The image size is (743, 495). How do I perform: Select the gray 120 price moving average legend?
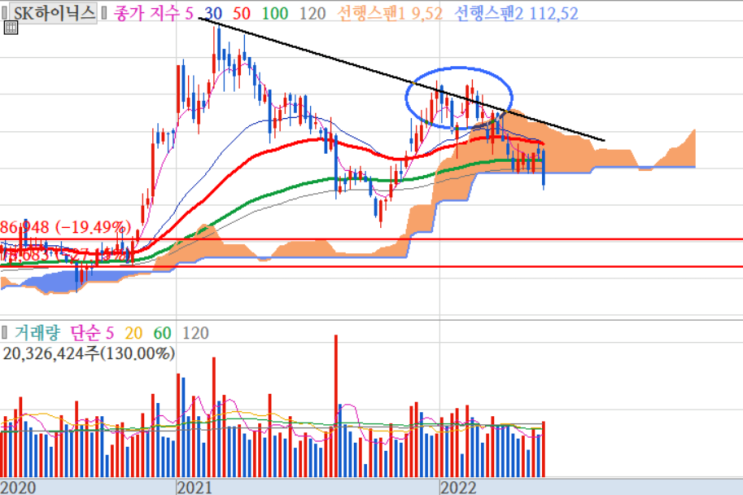(x=312, y=13)
